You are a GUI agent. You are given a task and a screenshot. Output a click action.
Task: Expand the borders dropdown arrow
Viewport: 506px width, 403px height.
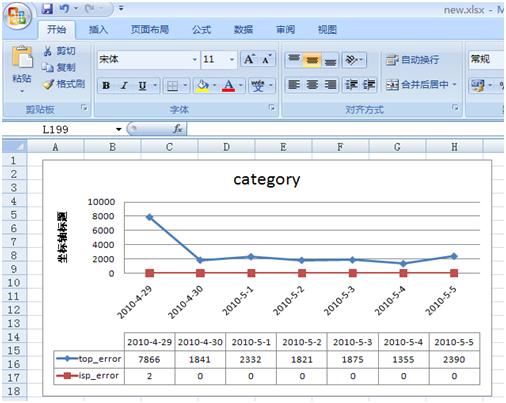tap(186, 86)
